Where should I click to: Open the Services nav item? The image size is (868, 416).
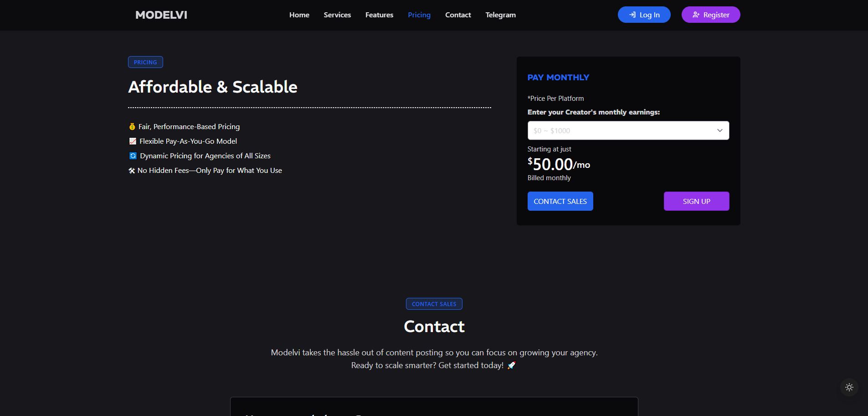tap(337, 15)
